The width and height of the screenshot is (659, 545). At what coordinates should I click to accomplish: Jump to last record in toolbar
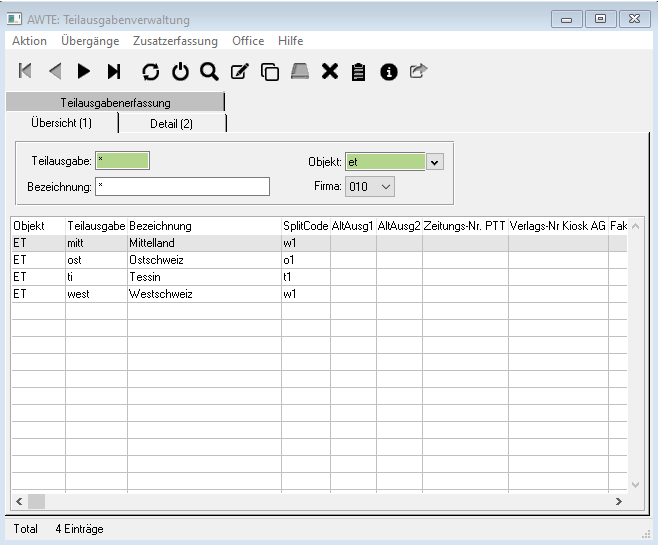pyautogui.click(x=114, y=71)
